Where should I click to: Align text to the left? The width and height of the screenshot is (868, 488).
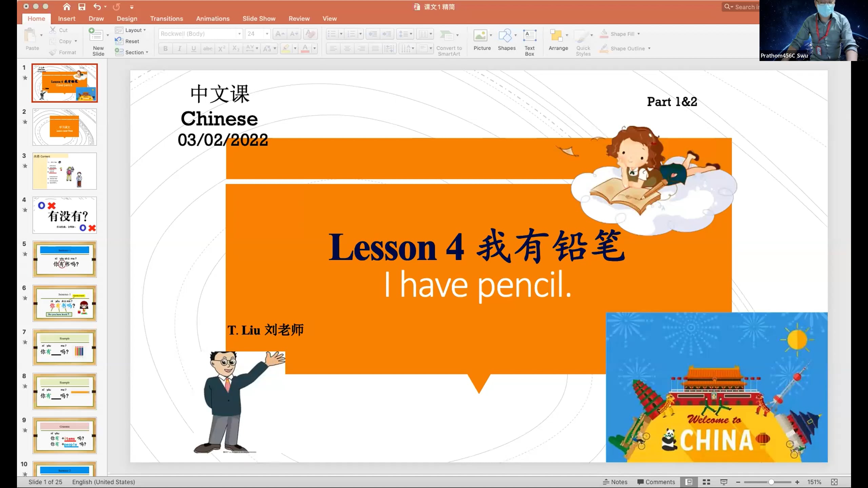(x=333, y=48)
